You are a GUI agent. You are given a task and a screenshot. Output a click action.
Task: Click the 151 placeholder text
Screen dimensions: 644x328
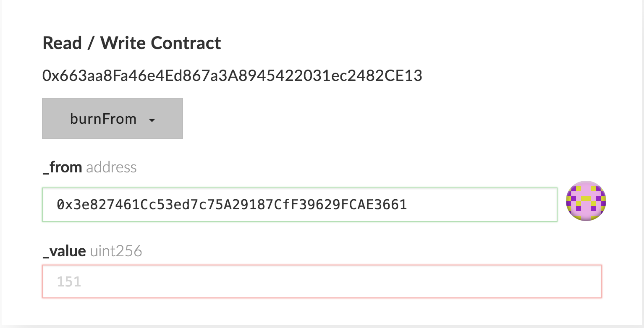pos(69,281)
